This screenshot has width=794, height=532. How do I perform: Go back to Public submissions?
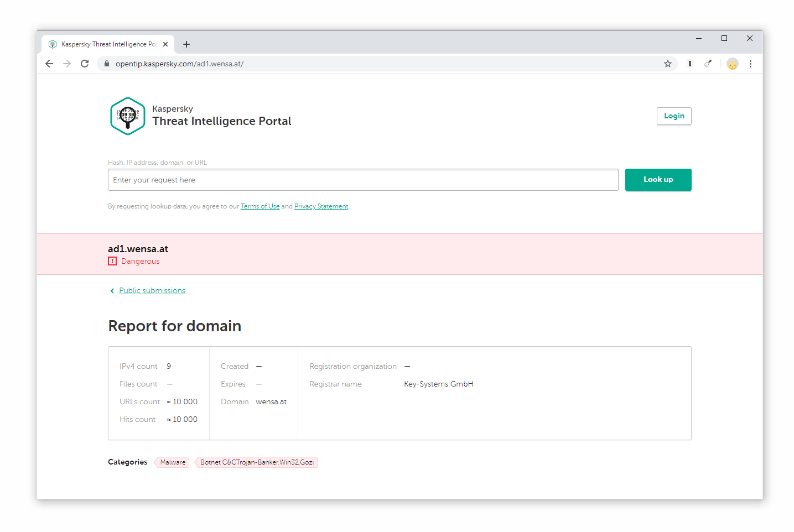click(152, 291)
